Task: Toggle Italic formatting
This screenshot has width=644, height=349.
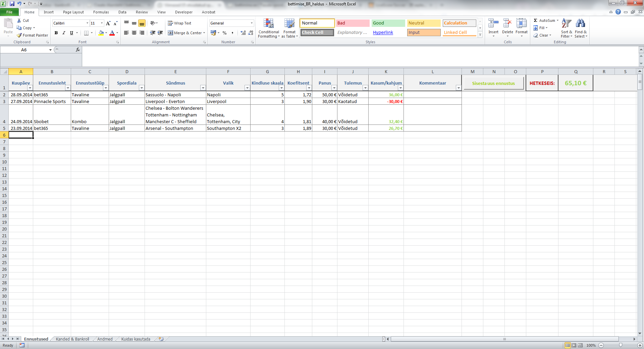Action: coord(64,33)
